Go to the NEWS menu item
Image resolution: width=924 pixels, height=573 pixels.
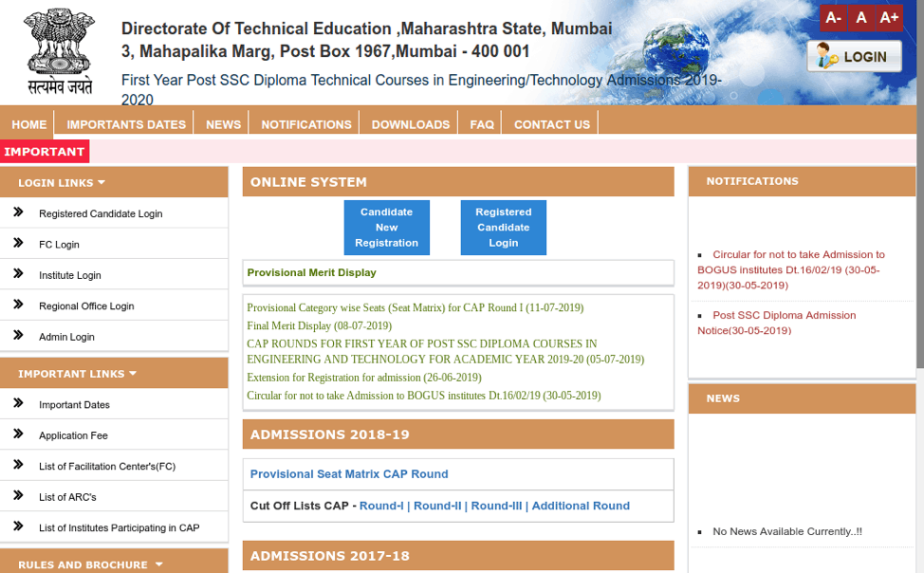click(223, 124)
